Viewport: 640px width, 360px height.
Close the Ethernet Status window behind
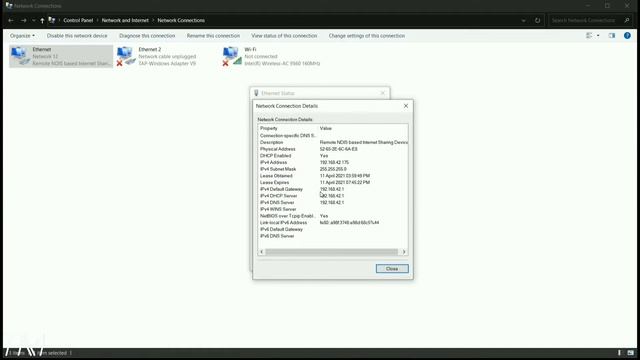[x=382, y=93]
